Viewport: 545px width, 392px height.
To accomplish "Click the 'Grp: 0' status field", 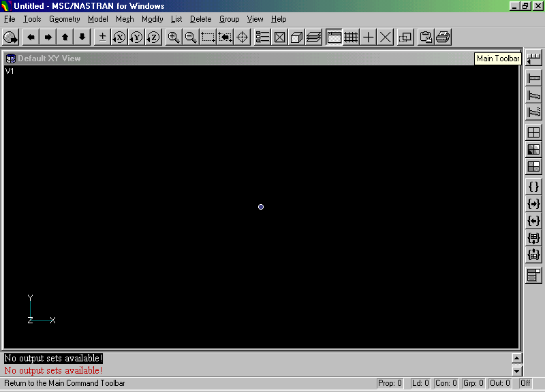I will coord(473,383).
